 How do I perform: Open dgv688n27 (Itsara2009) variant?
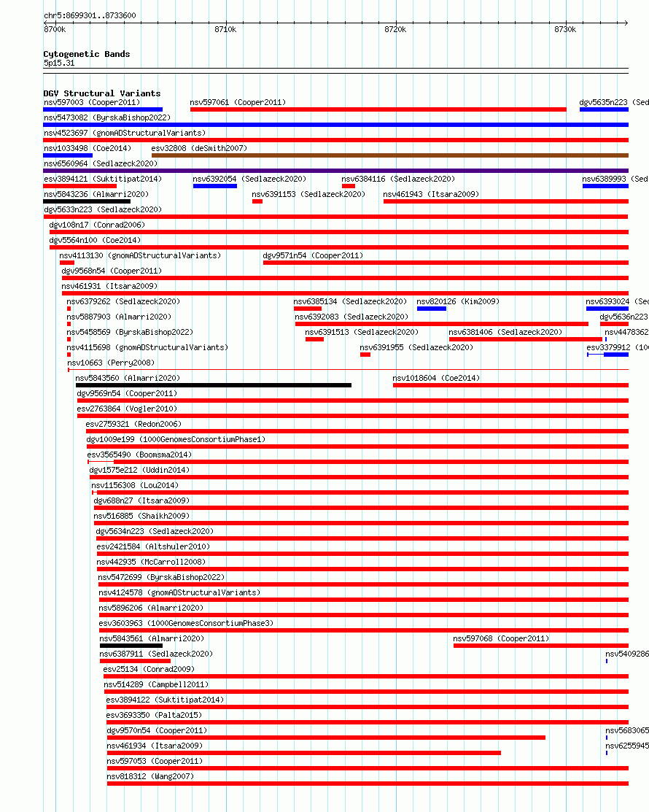(x=141, y=500)
